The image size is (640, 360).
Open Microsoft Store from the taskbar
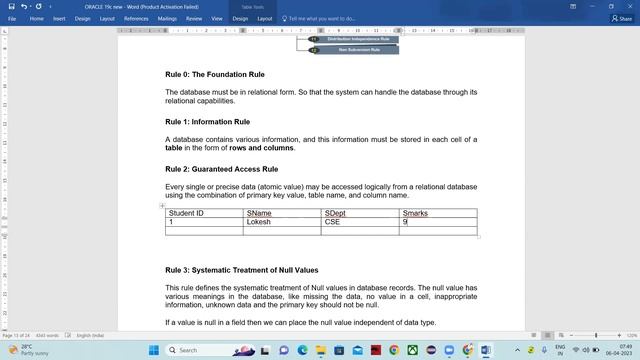click(339, 350)
